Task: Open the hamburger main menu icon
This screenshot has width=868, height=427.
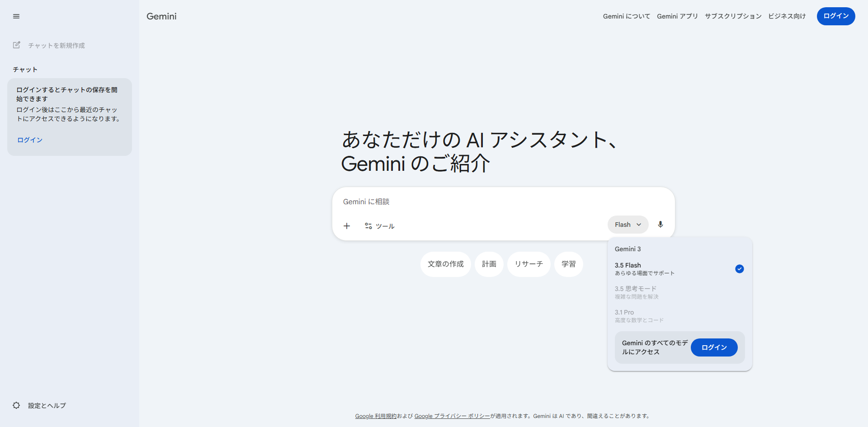Action: pos(16,16)
